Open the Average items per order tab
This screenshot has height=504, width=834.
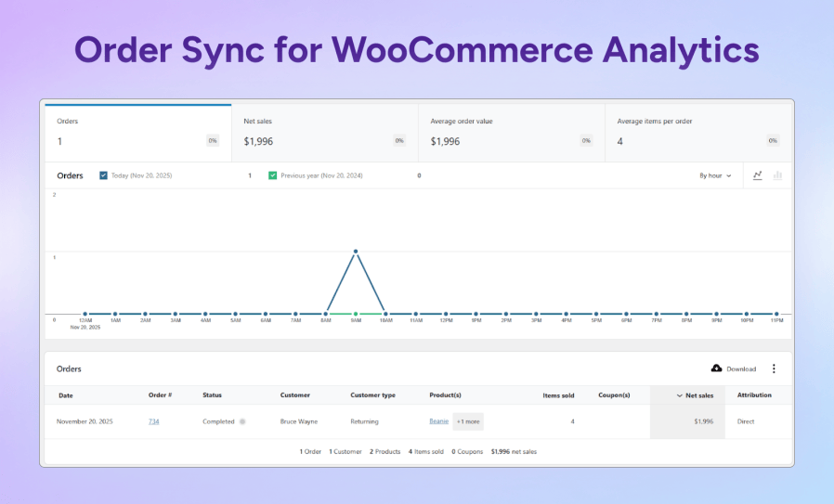(x=698, y=133)
